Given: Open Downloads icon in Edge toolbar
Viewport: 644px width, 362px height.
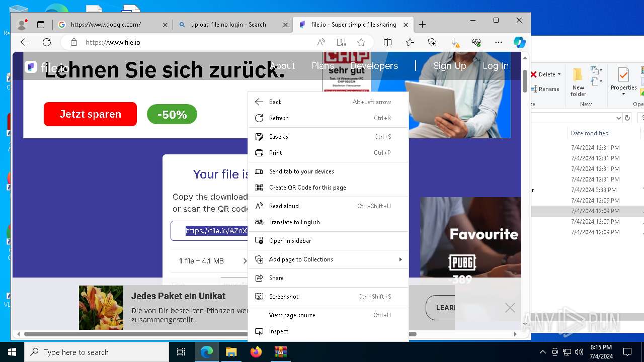Looking at the screenshot, I should click(454, 42).
